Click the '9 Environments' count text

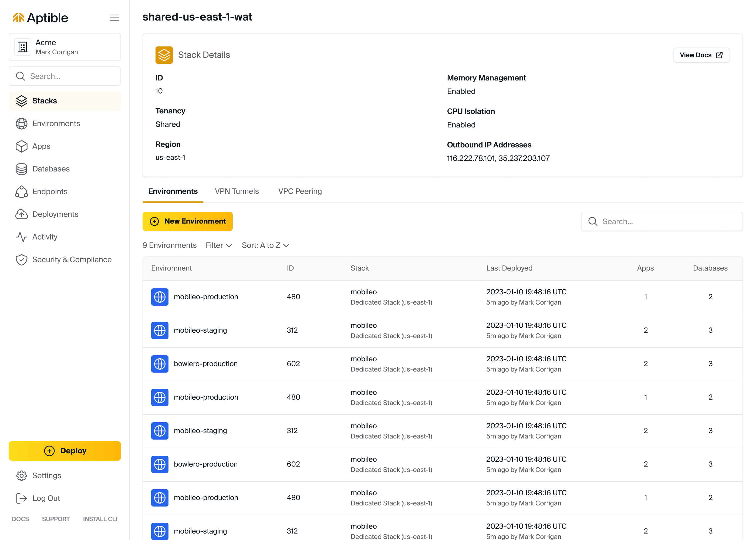click(170, 245)
